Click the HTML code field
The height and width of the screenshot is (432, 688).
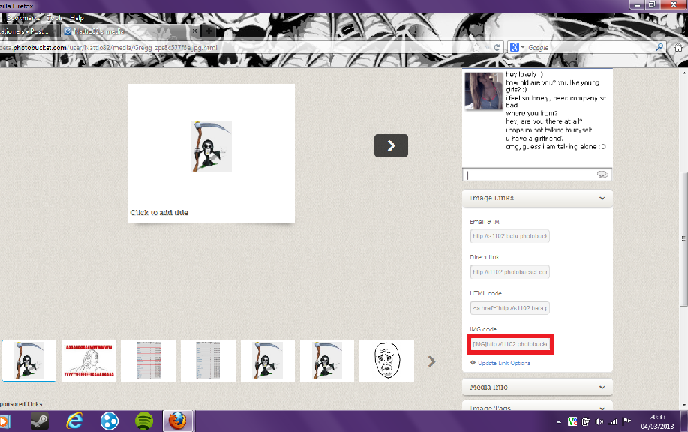(x=509, y=308)
